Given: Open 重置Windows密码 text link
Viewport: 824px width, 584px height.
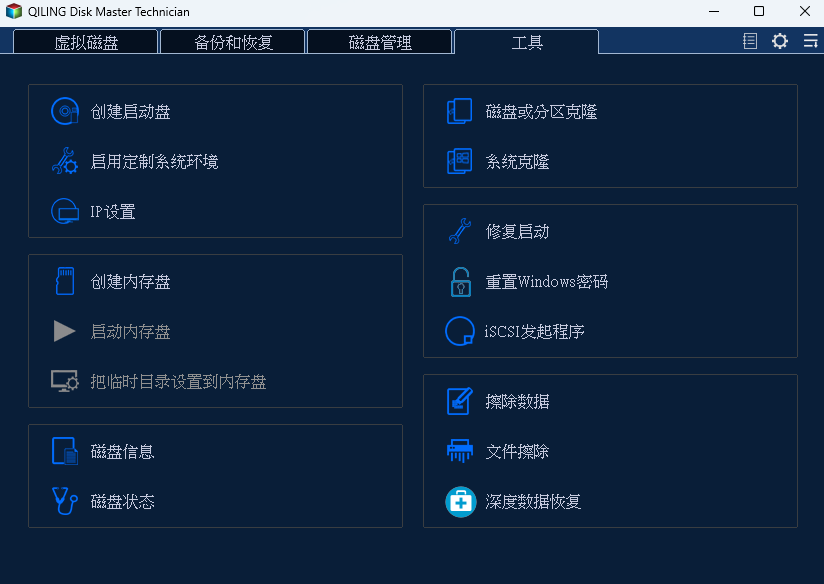Looking at the screenshot, I should tap(547, 281).
